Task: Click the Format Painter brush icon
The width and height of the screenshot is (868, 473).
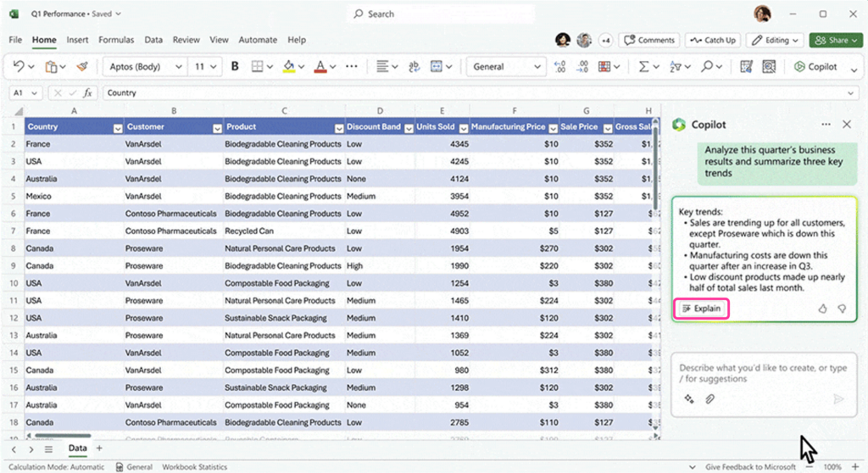Action: [81, 67]
